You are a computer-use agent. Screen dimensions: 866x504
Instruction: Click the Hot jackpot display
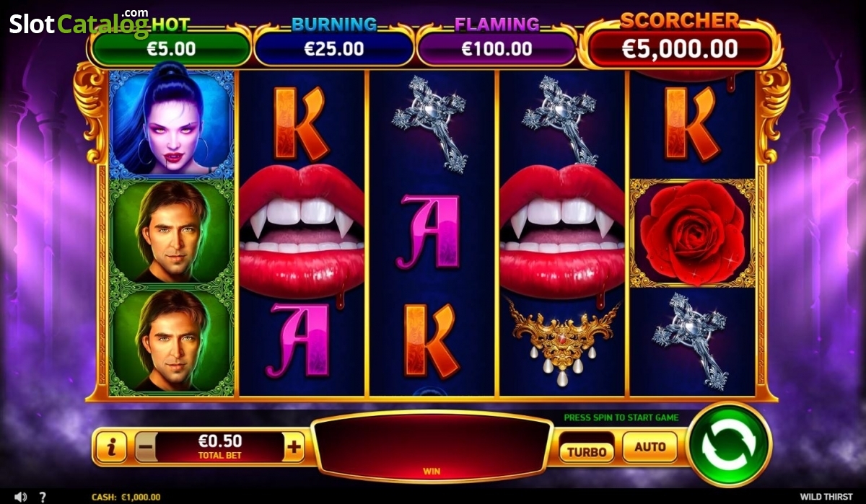tap(171, 49)
